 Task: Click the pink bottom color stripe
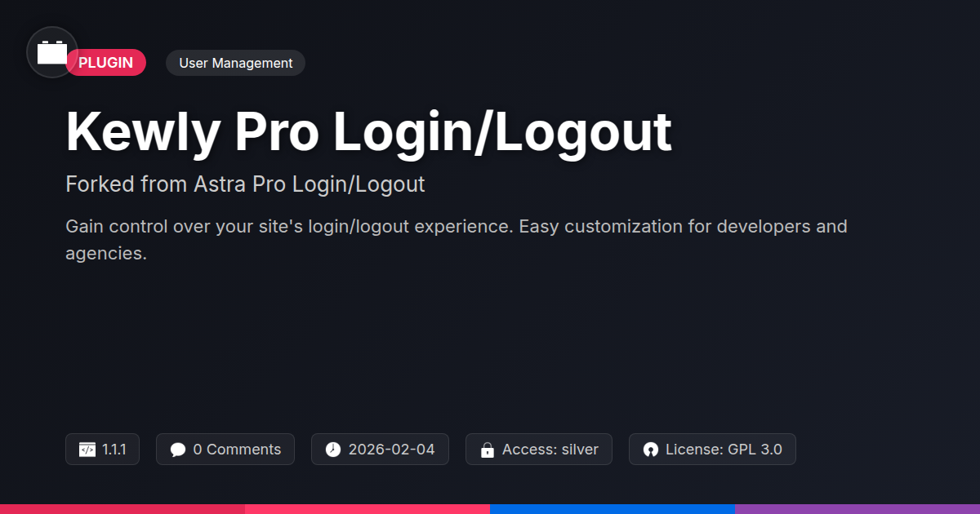click(x=367, y=509)
